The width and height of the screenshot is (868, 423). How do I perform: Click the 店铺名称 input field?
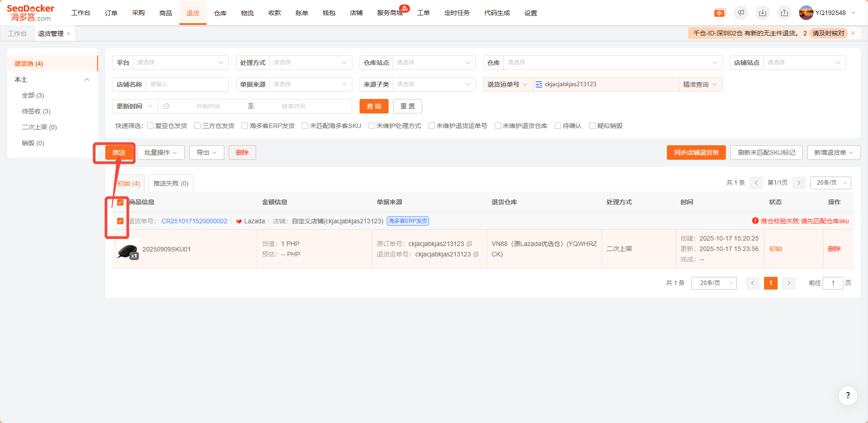pos(187,84)
